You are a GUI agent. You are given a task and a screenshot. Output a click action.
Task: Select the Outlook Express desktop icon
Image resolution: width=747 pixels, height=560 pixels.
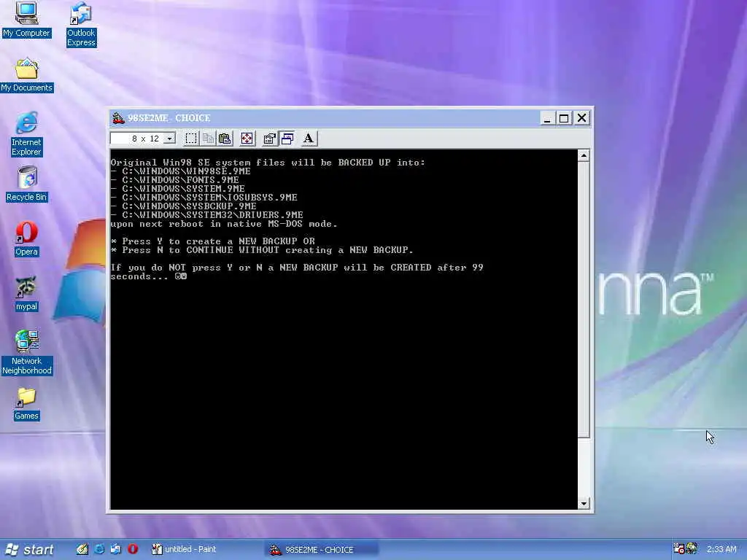pos(81,24)
